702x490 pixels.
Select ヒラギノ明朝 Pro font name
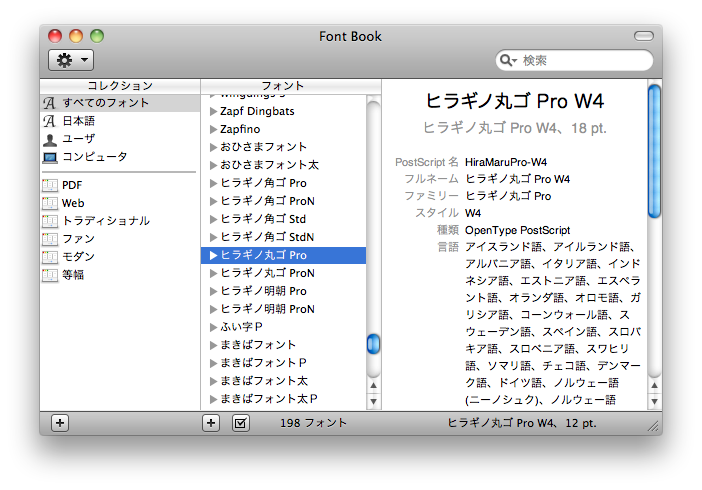click(x=263, y=291)
